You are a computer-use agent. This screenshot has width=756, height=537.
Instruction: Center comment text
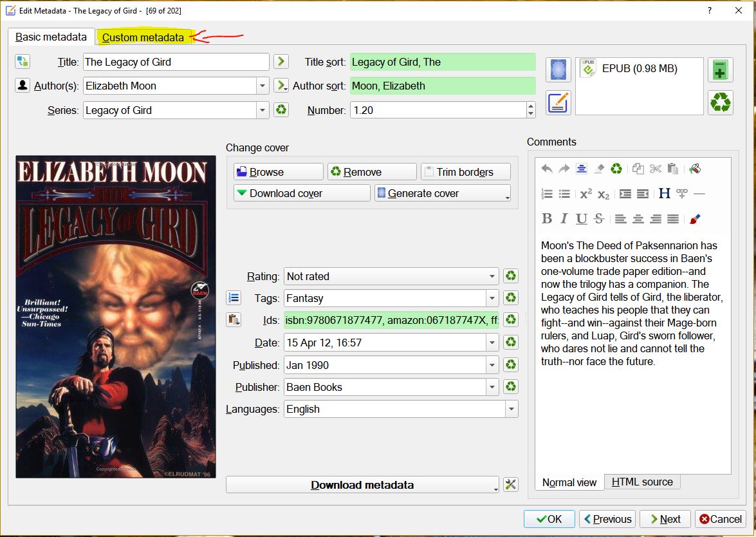click(x=638, y=218)
